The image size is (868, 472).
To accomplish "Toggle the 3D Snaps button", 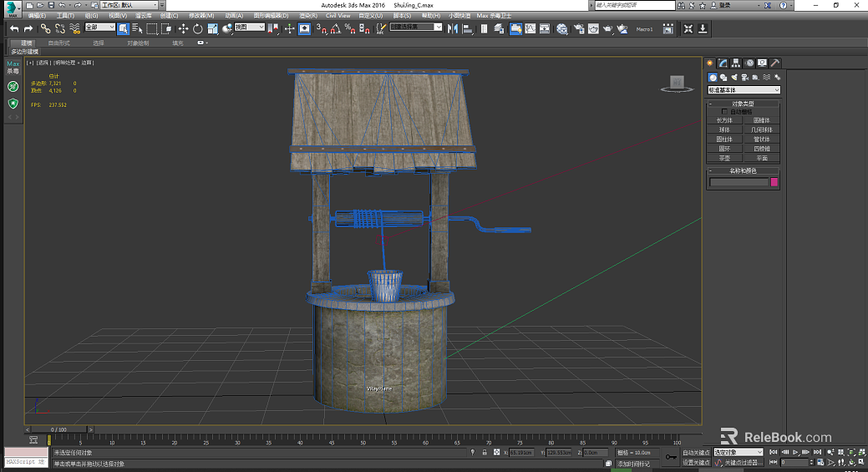I will click(321, 28).
